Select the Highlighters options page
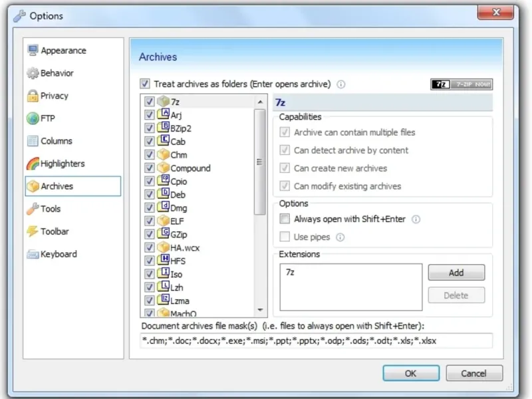 coord(72,164)
